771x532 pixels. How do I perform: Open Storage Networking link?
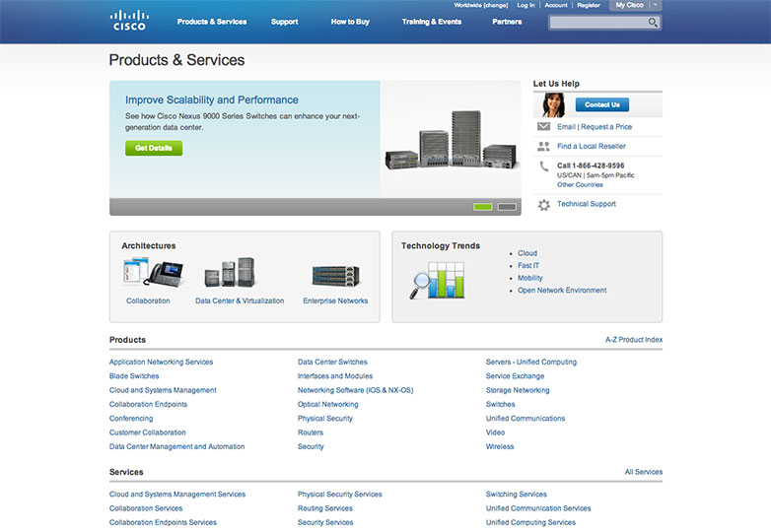click(x=518, y=390)
